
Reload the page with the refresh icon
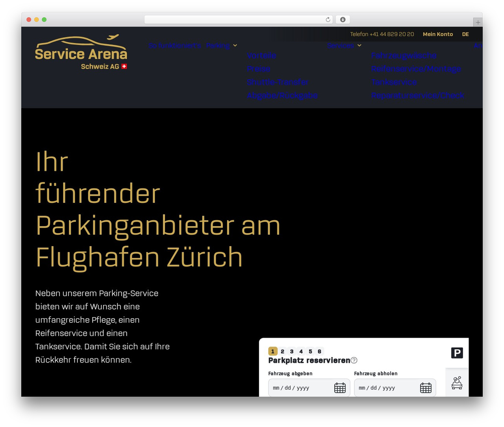[x=328, y=20]
